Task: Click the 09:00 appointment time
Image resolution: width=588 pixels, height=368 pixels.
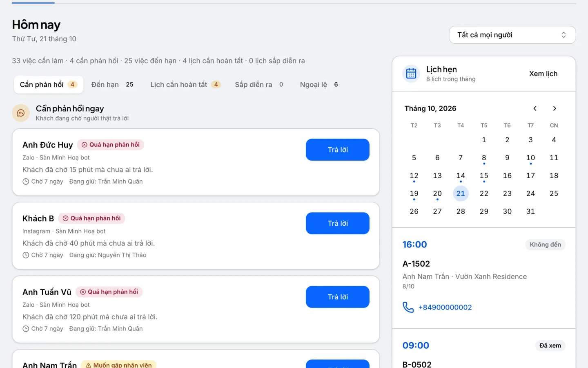Action: click(x=416, y=346)
